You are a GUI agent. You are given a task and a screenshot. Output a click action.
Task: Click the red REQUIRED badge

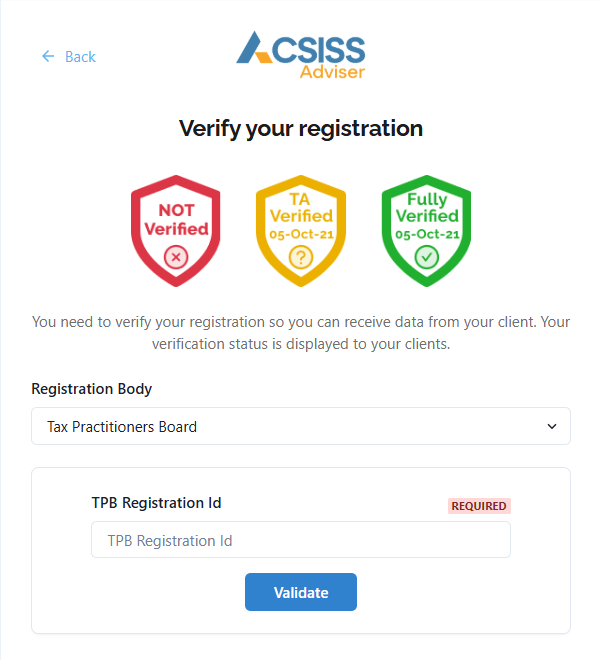click(479, 506)
